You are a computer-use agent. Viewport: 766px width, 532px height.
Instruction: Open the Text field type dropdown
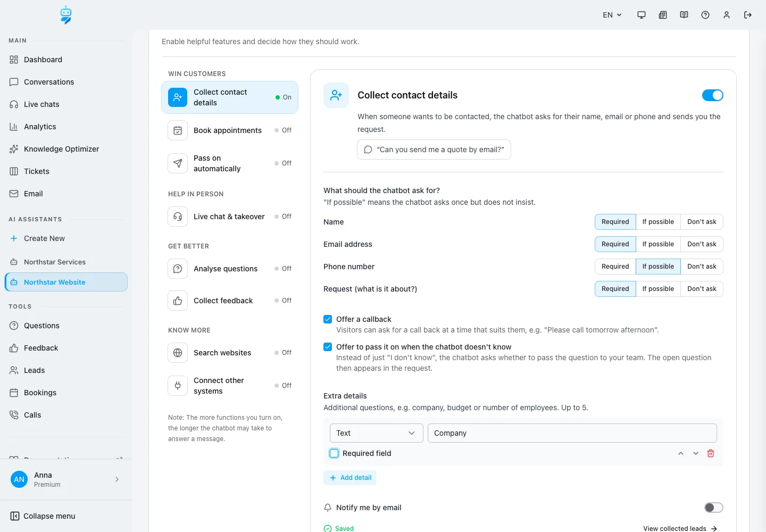coord(377,433)
